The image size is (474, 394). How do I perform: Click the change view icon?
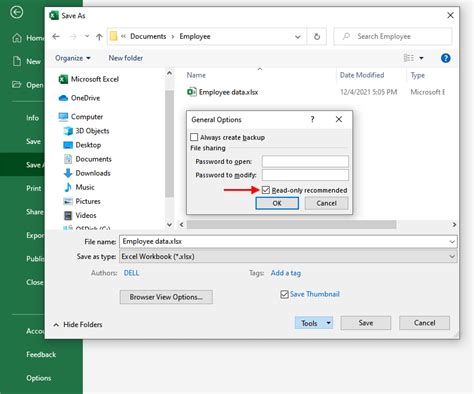pos(409,58)
